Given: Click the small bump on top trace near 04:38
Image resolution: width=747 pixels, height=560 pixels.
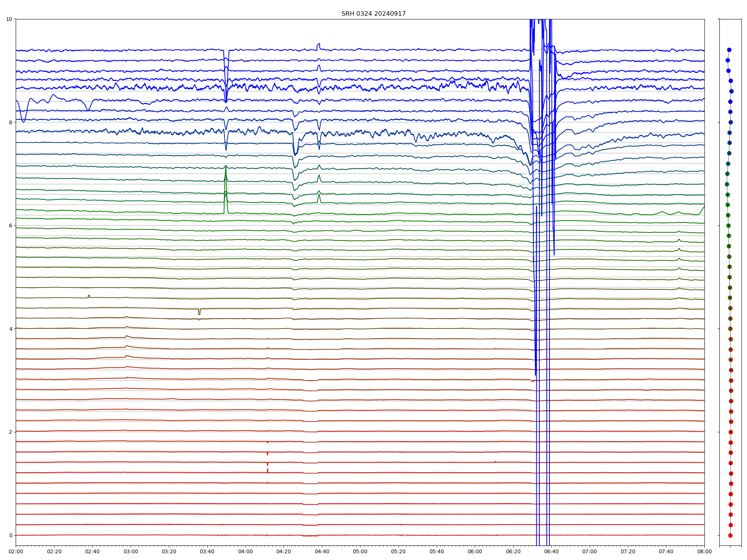Looking at the screenshot, I should tap(318, 45).
